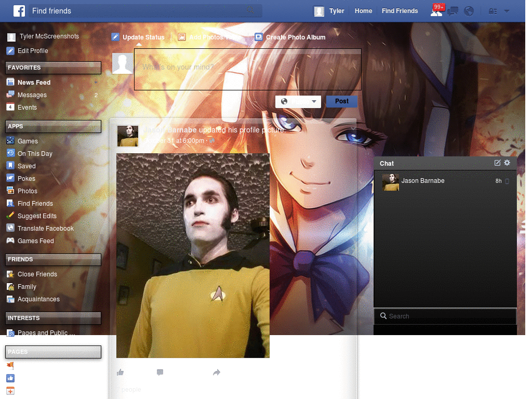Viewport: 532px width, 399px height.
Task: Click the Games app icon
Action: click(10, 141)
